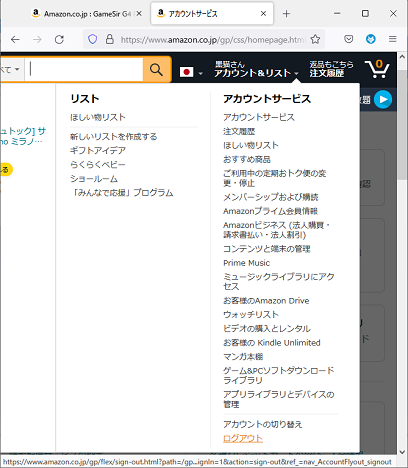Close the GameSir G4 tab

(x=139, y=14)
